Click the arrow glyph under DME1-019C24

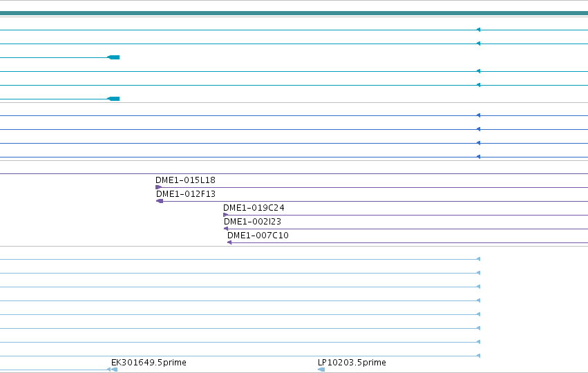(226, 216)
